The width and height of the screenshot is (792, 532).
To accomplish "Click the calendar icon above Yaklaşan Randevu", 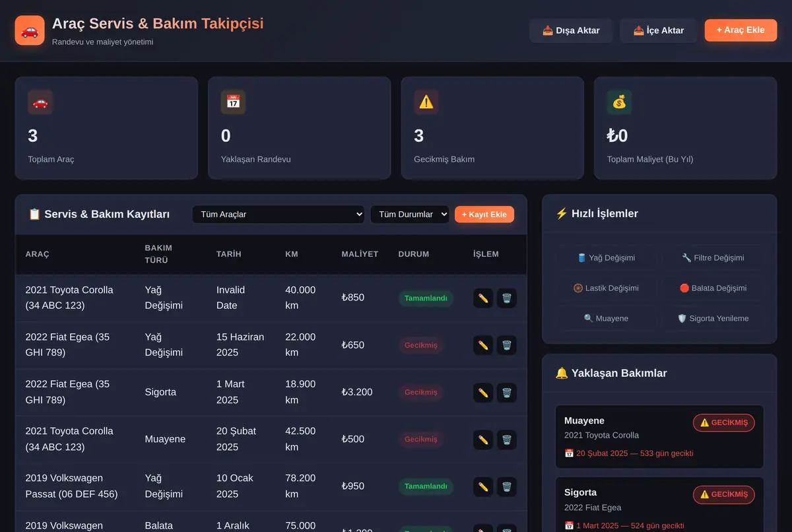I will point(234,102).
